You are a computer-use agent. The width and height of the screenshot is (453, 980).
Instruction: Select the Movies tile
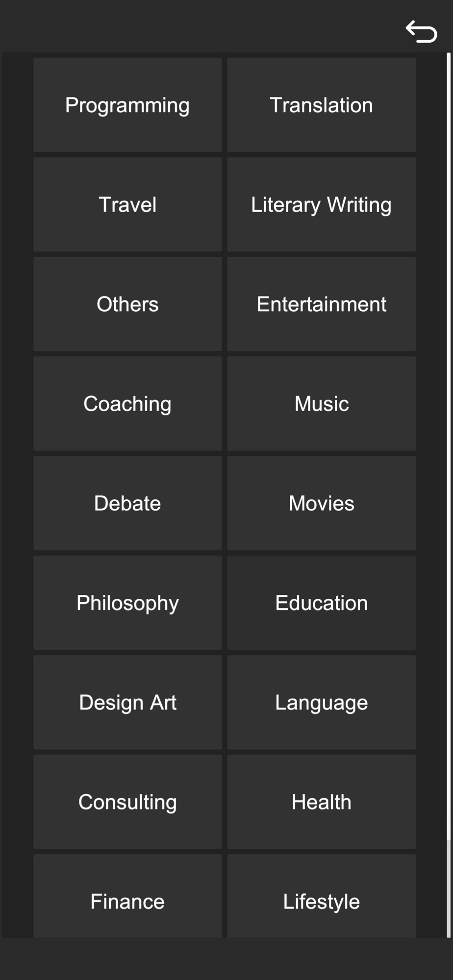pyautogui.click(x=322, y=503)
